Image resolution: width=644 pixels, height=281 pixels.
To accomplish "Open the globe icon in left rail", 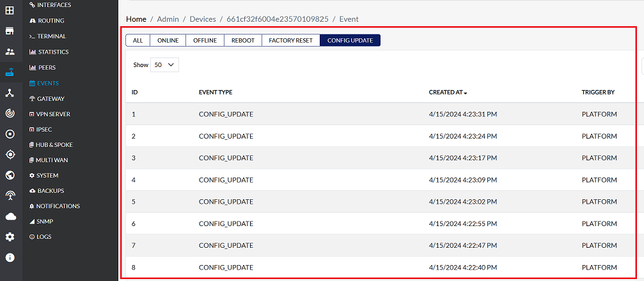I will [x=10, y=175].
